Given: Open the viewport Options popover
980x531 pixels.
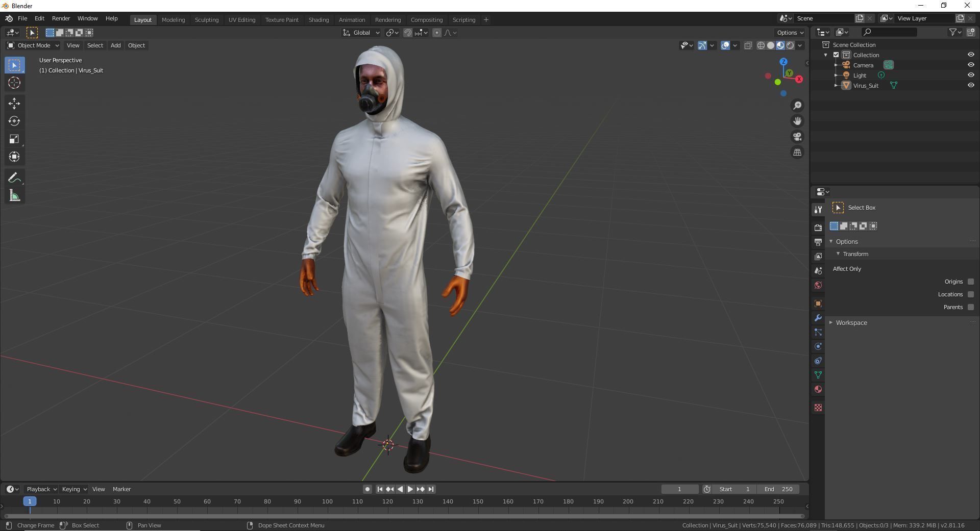Looking at the screenshot, I should point(789,32).
